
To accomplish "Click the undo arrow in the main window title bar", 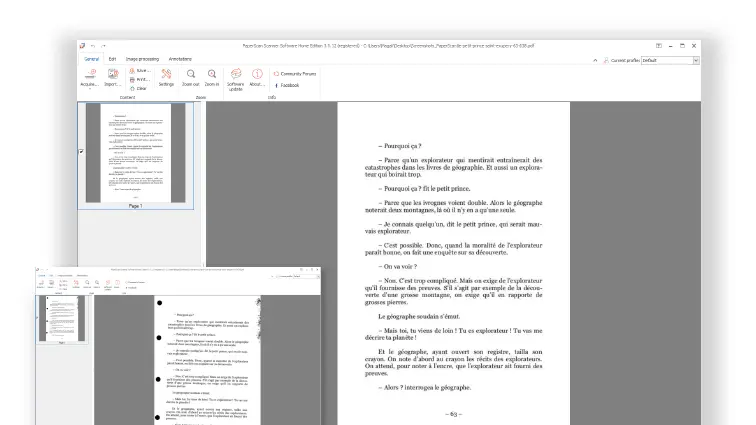I will coord(93,46).
